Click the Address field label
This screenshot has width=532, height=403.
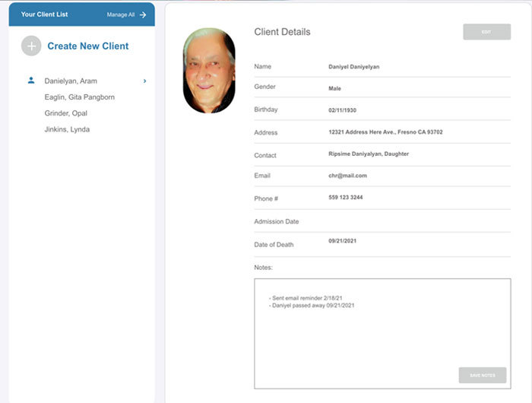click(266, 132)
